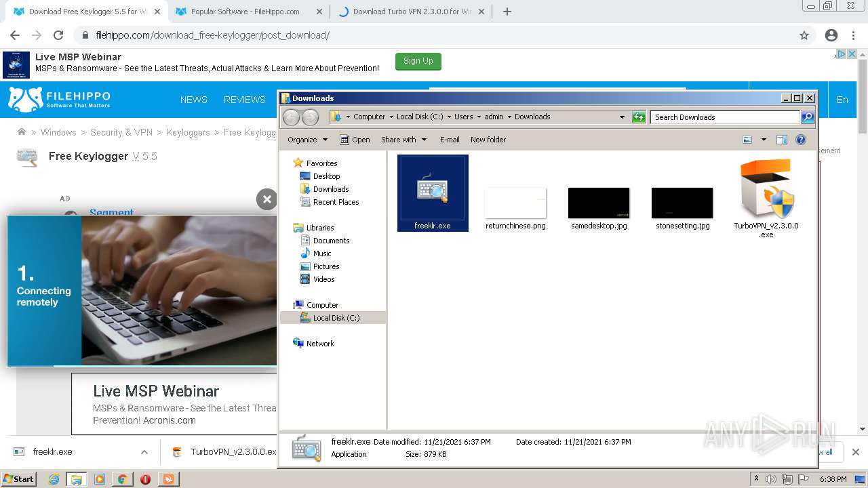Click the Users breadcrumb segment

[463, 117]
